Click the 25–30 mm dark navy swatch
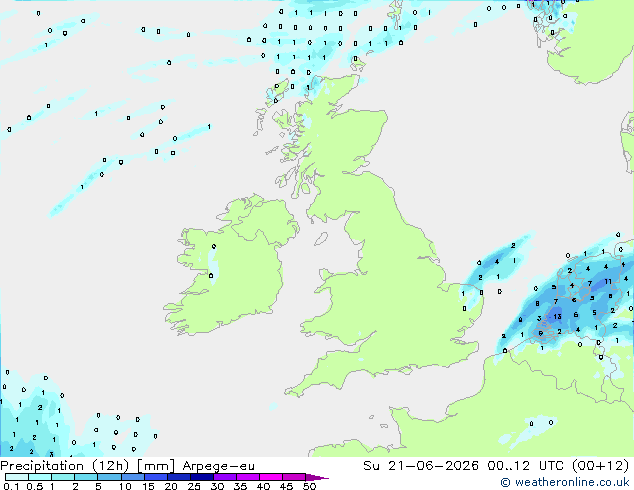This screenshot has width=634, height=490. click(x=202, y=477)
